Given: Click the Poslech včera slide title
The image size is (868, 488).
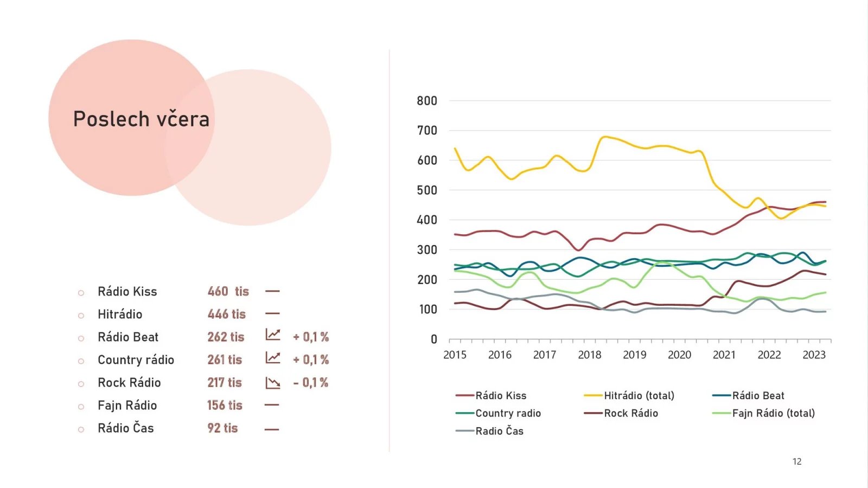Looking at the screenshot, I should tap(141, 119).
